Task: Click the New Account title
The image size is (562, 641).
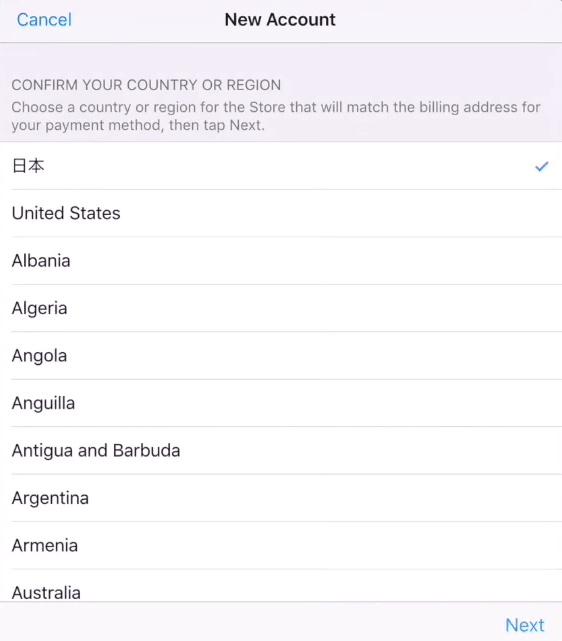Action: pyautogui.click(x=280, y=20)
